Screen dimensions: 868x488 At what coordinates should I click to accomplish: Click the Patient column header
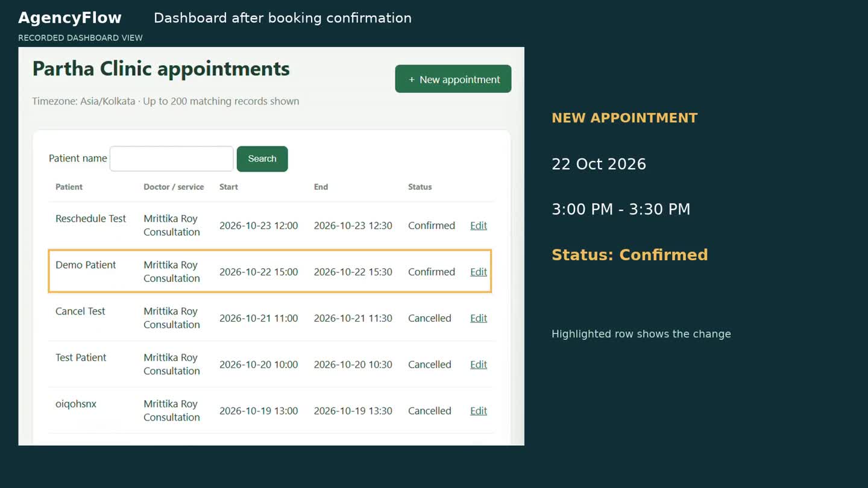coord(69,187)
